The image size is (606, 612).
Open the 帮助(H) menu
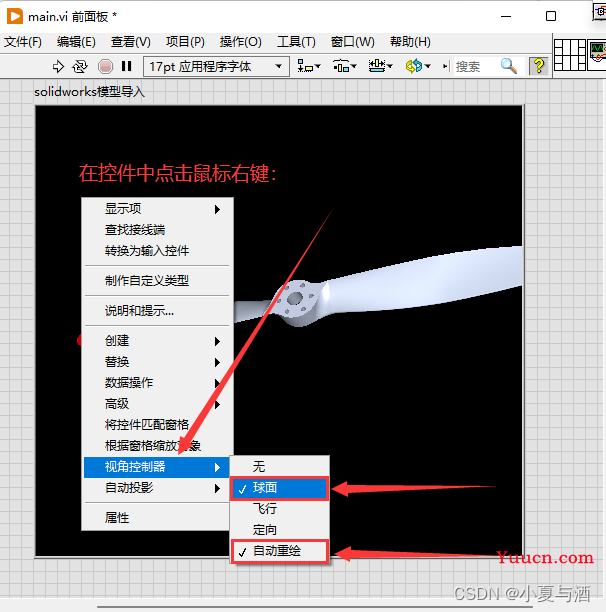tap(410, 41)
